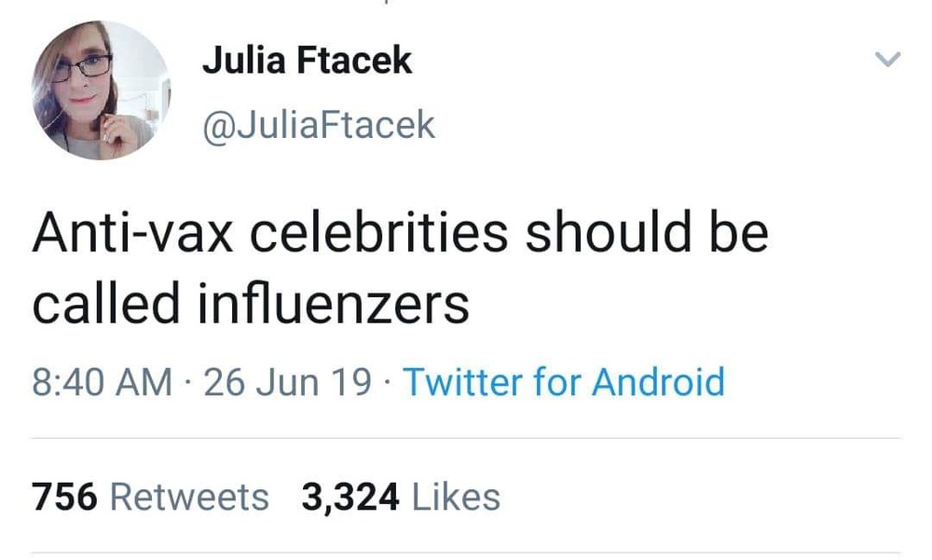Click the 8:40 AM timestamp
The width and height of the screenshot is (932, 560).
103,381
